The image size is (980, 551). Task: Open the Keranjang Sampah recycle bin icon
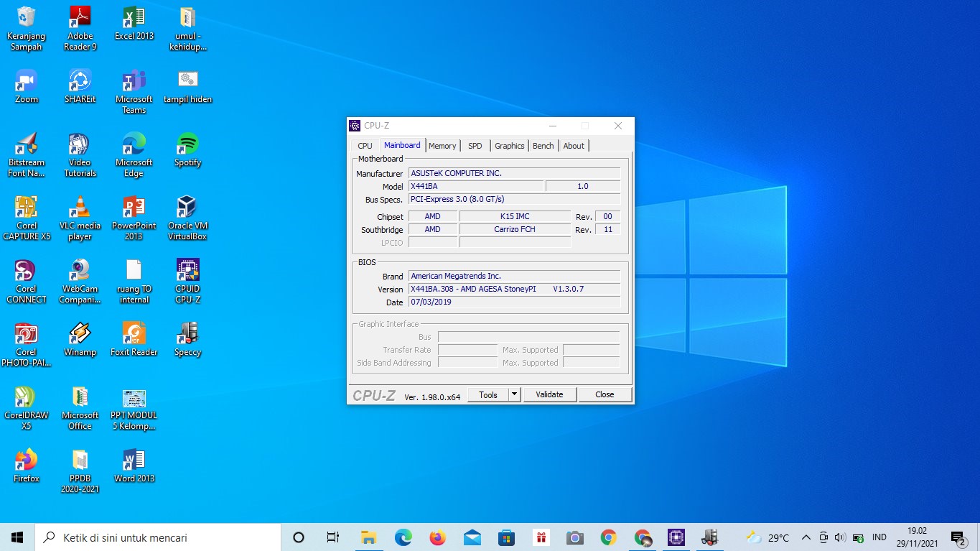27,29
